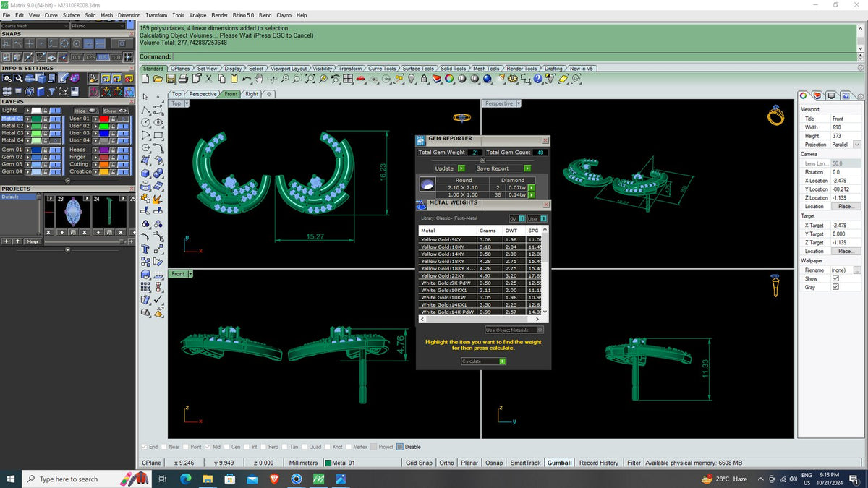Click the Undo arrow icon

pos(247,78)
